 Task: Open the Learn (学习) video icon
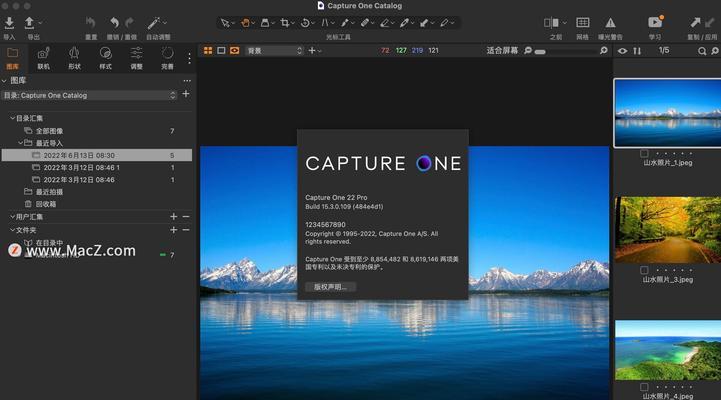coord(655,22)
